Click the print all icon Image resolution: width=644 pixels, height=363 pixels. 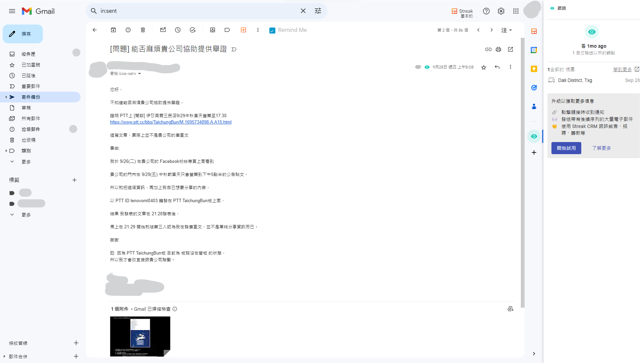click(x=498, y=49)
